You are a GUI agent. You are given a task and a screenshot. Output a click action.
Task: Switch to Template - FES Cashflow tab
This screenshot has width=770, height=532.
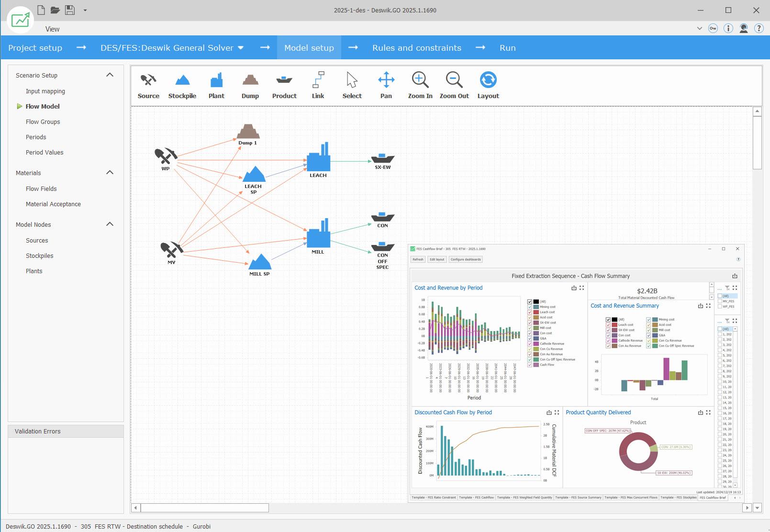tap(477, 498)
